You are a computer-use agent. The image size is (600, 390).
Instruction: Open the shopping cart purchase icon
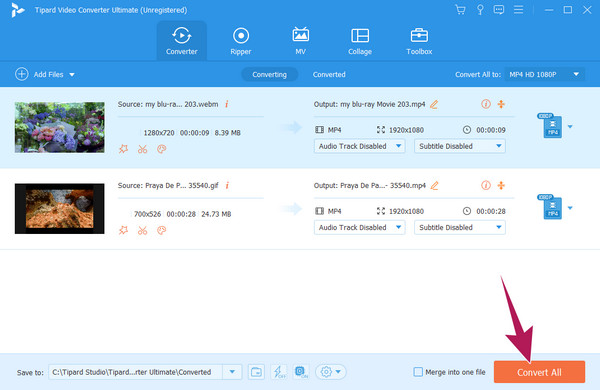pos(460,10)
